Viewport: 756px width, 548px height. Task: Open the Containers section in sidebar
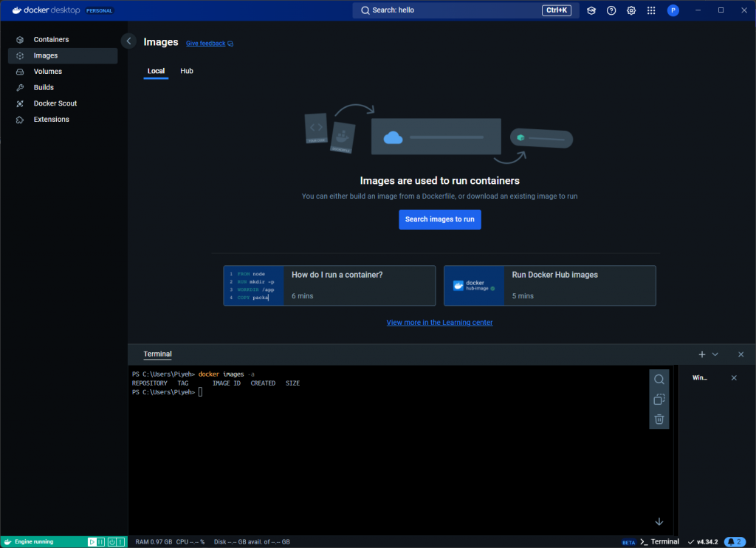63,40
